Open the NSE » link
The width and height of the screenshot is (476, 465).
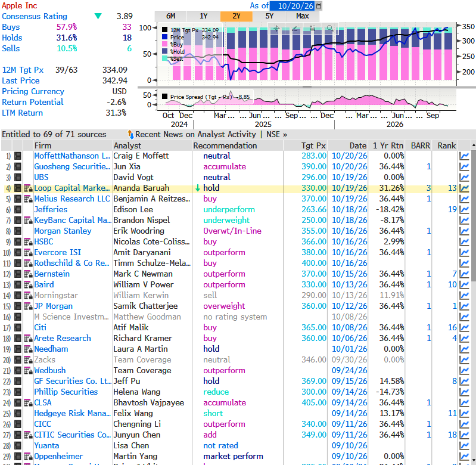(x=276, y=134)
